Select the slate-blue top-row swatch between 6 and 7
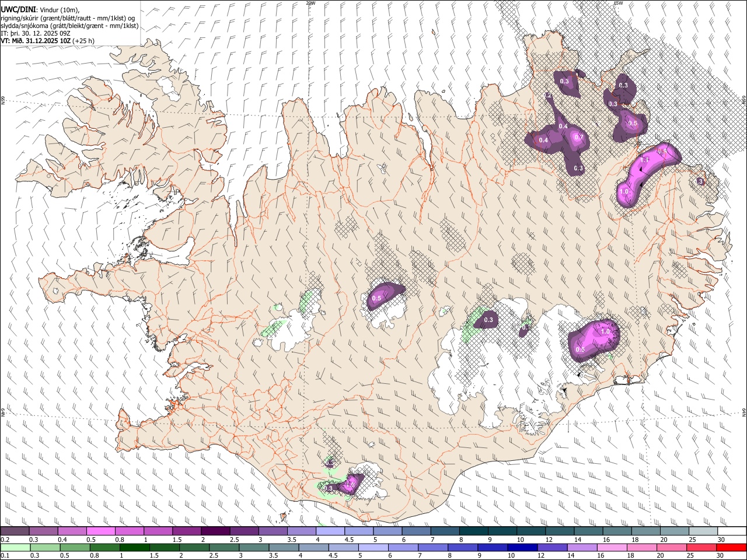Viewport: 747px width, 560px height. tap(416, 531)
